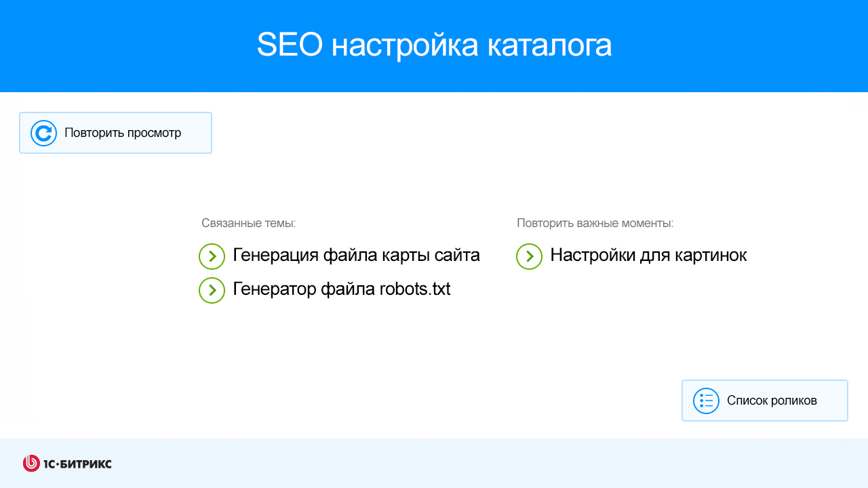Click green arrow beside "Генератор файла robots.txt"

212,290
